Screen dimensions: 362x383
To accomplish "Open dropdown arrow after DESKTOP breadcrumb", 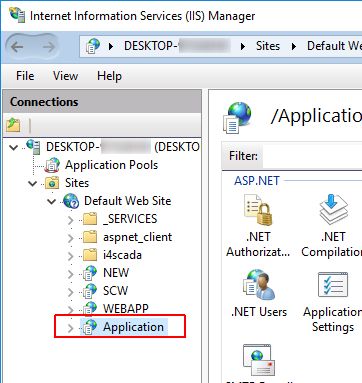I will (243, 46).
